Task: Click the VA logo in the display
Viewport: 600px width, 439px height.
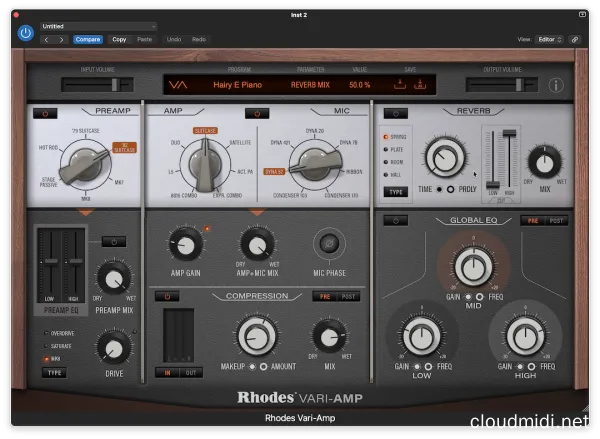Action: click(x=178, y=85)
